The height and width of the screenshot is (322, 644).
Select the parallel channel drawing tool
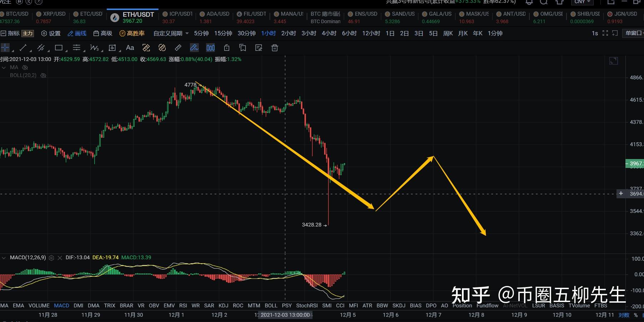[x=41, y=47]
